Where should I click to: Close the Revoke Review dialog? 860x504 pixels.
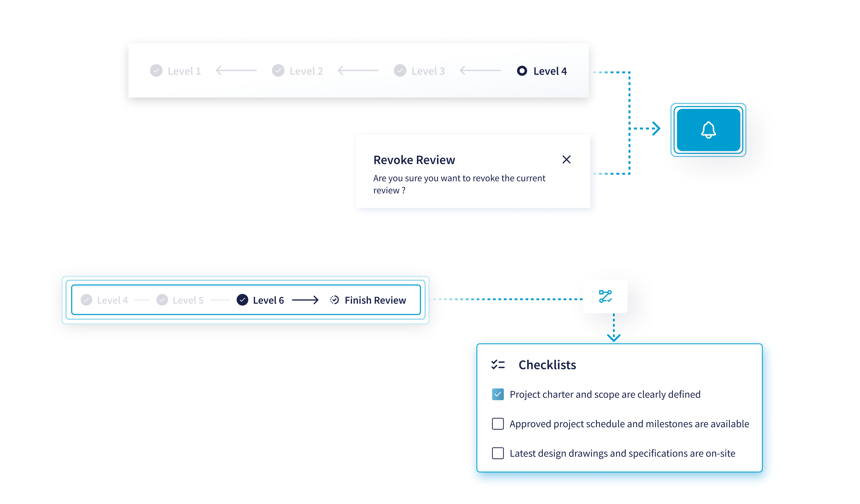[x=566, y=159]
